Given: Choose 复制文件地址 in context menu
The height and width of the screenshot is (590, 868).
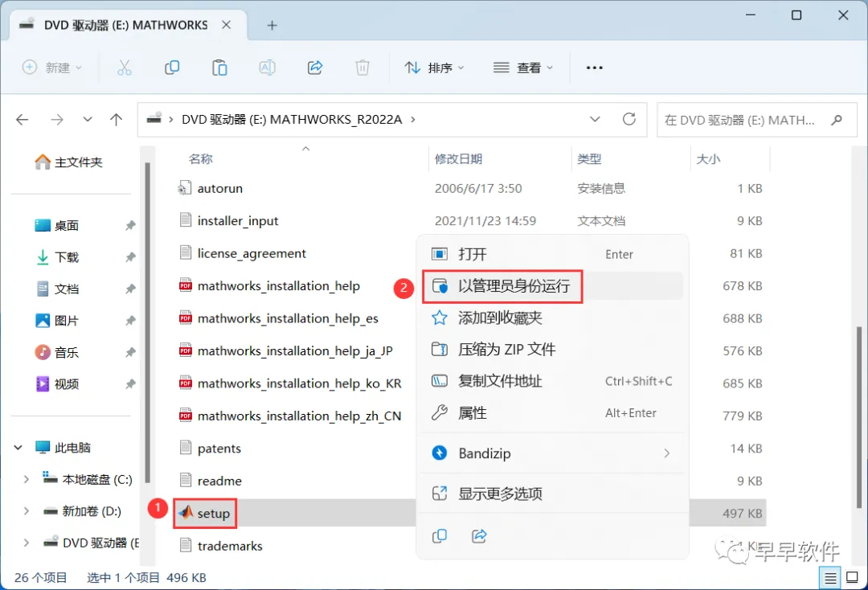Looking at the screenshot, I should [552, 381].
